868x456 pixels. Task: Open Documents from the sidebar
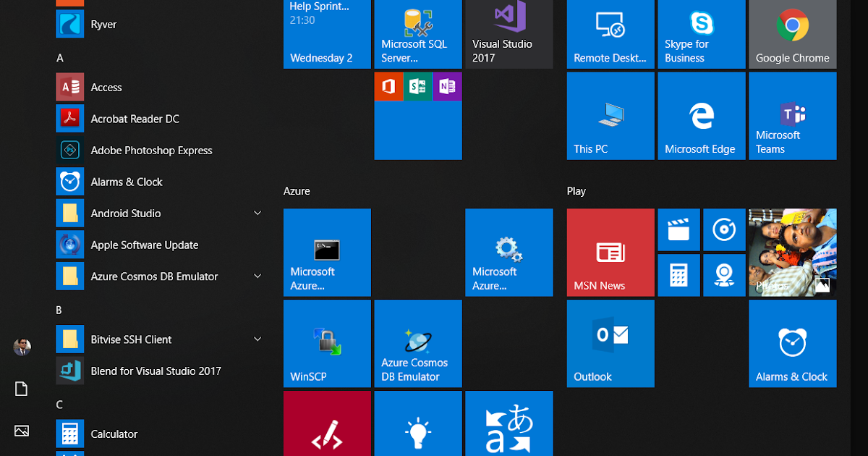(x=21, y=389)
